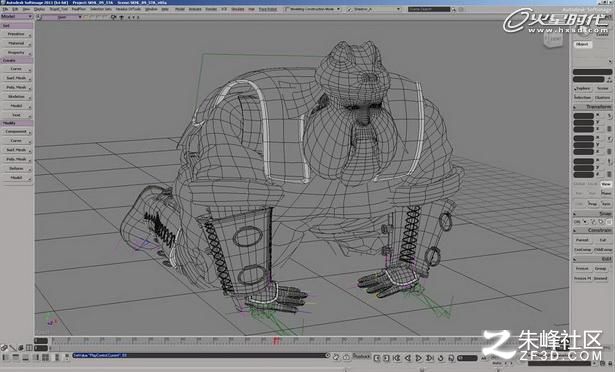This screenshot has width=615, height=372.
Task: Open the Component menu under Modify
Action: click(x=16, y=132)
